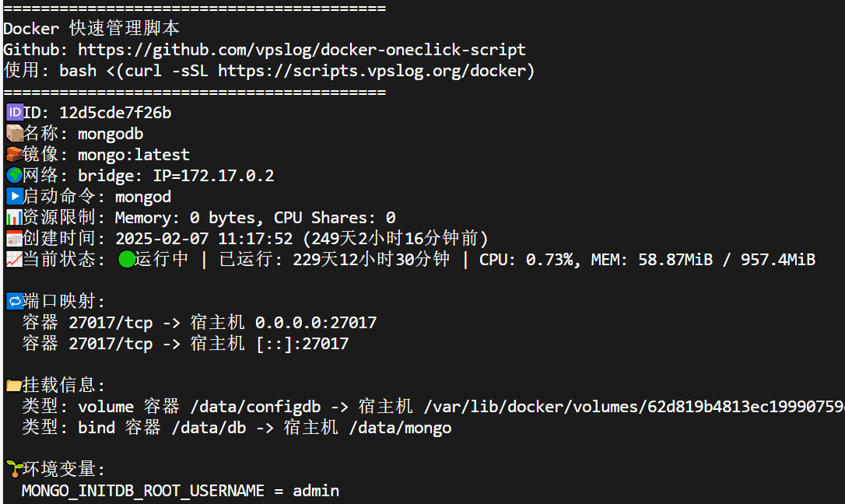Click the blue loop icon beside 端口映射

click(13, 302)
